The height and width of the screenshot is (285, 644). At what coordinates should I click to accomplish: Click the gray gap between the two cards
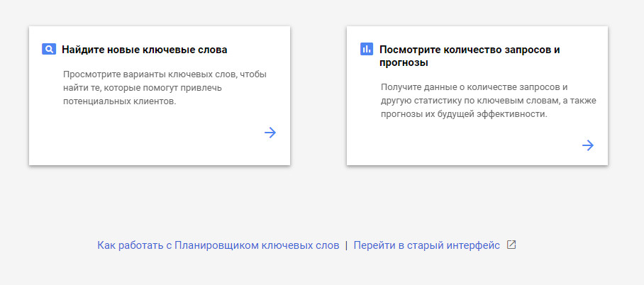click(x=318, y=96)
